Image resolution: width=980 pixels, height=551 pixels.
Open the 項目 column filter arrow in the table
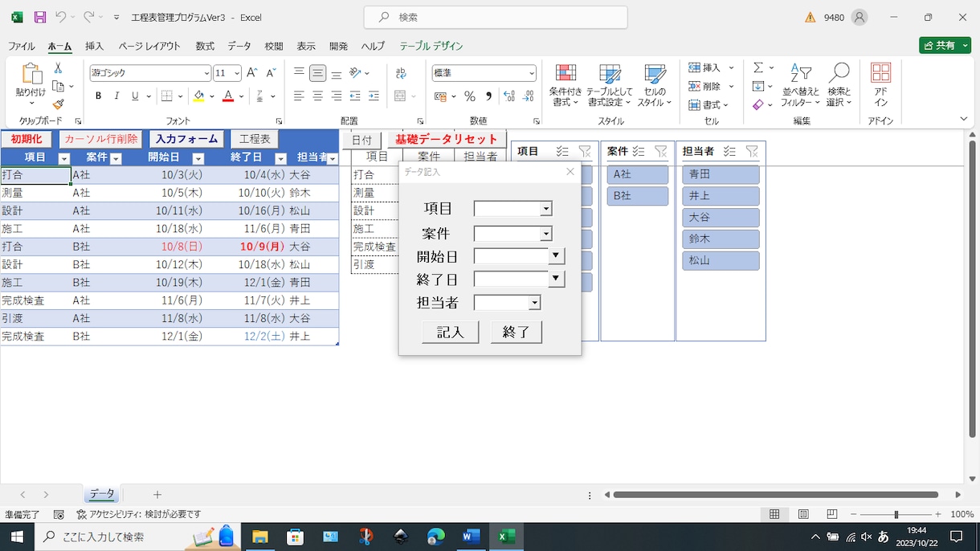pyautogui.click(x=64, y=158)
